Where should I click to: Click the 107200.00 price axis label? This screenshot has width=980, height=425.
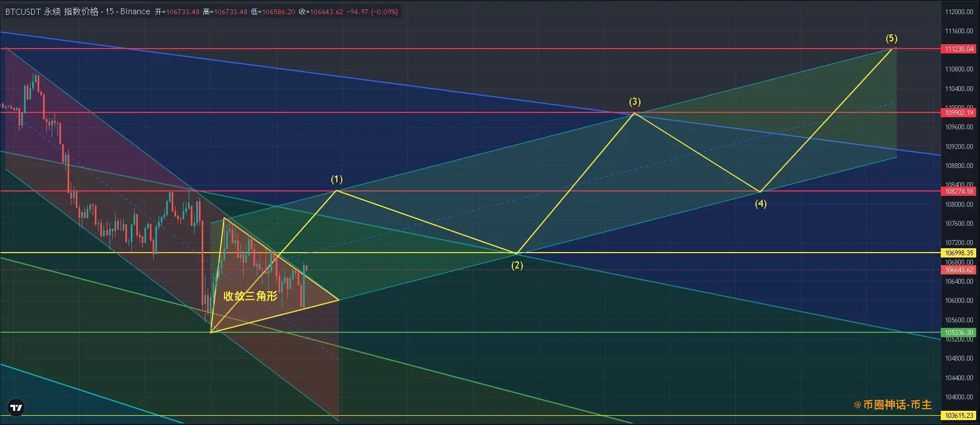tap(959, 243)
